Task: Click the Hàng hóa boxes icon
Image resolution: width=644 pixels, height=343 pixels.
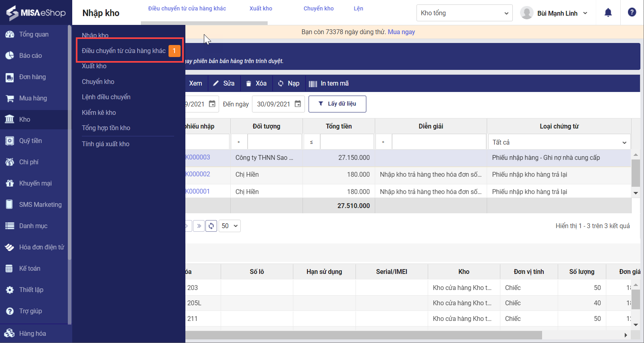Action: pyautogui.click(x=10, y=333)
